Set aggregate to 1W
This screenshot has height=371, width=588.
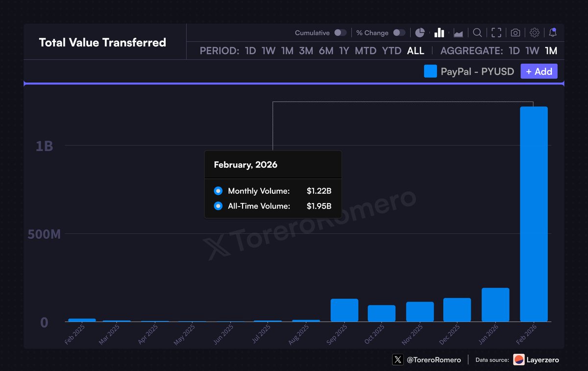click(x=532, y=51)
